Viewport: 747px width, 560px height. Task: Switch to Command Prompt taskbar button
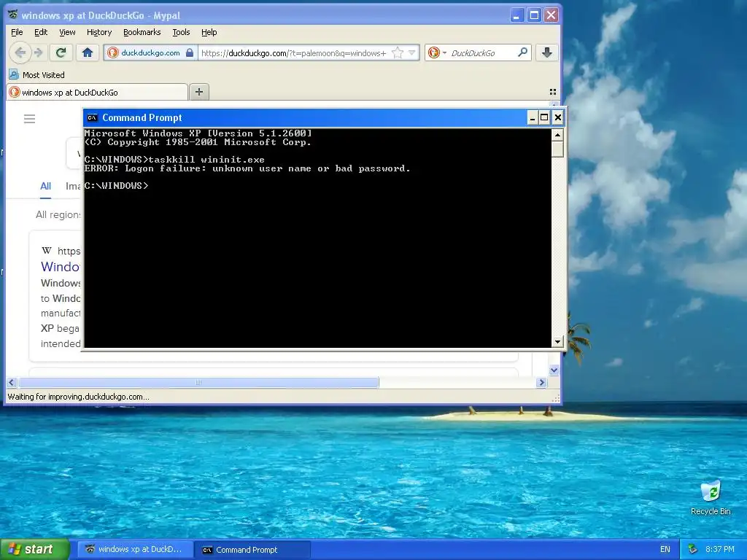coord(253,550)
